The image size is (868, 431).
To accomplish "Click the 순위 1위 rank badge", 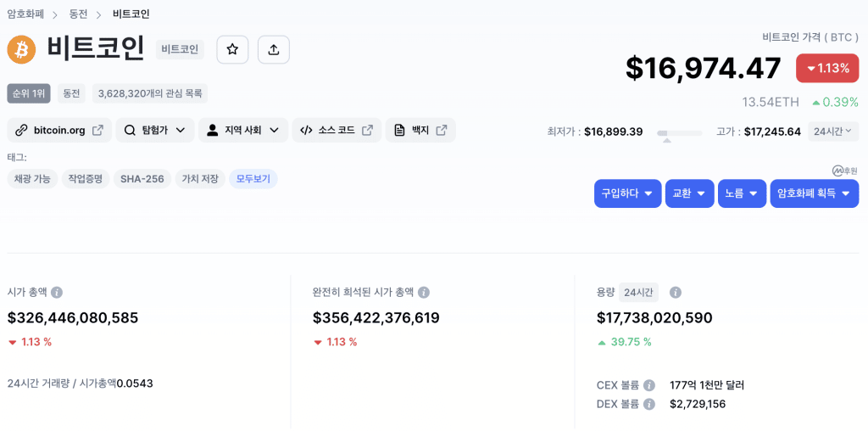I will 29,93.
